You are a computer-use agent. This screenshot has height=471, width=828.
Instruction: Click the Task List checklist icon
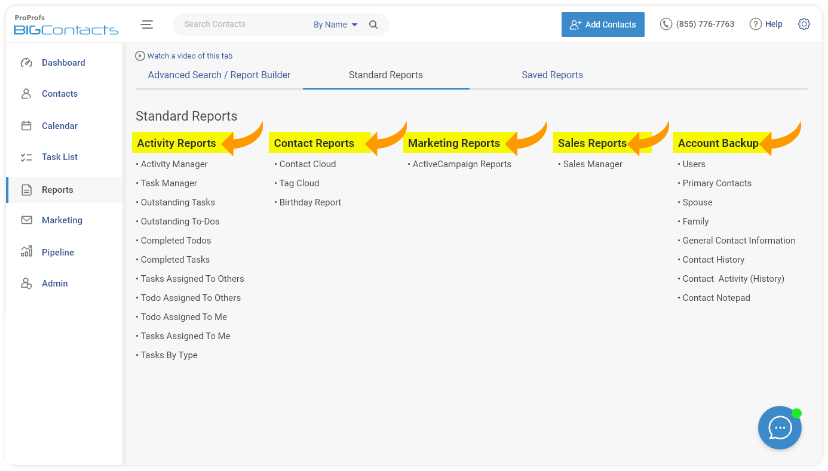26,157
